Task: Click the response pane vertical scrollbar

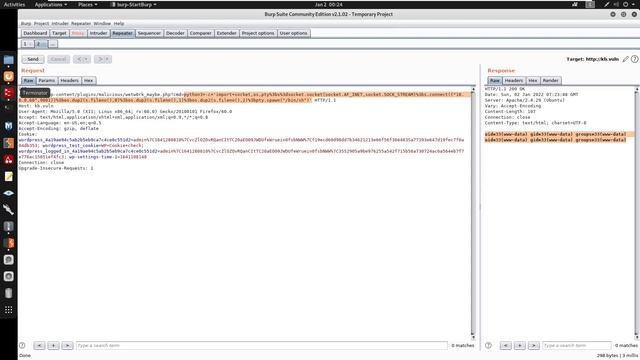Action: pos(636,213)
